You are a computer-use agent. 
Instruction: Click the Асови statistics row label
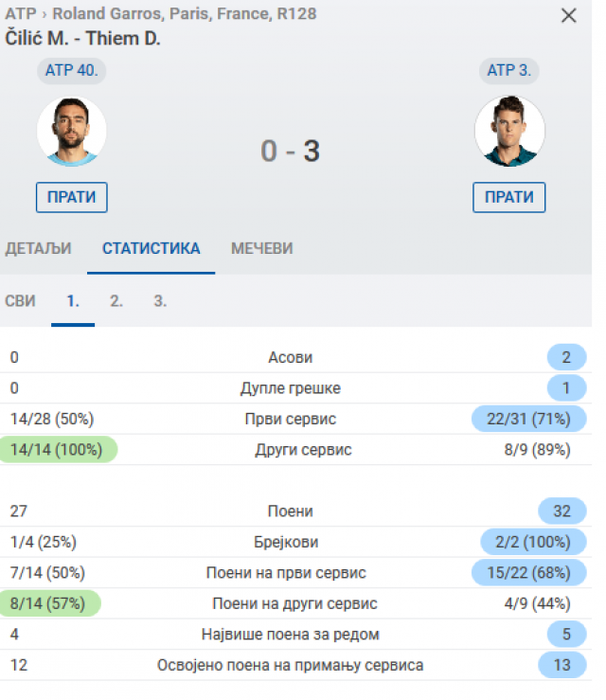pos(290,358)
